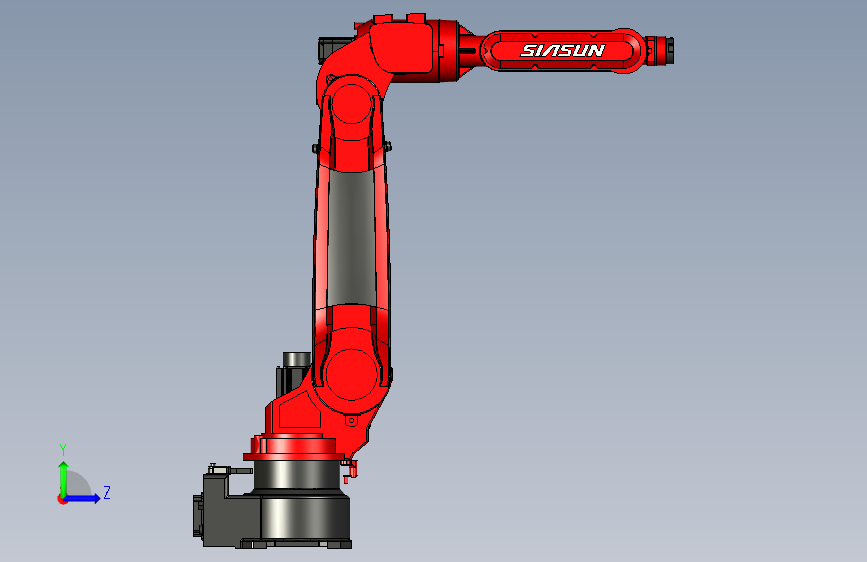Click the red origin dot of the triad
The height and width of the screenshot is (562, 867).
(x=62, y=499)
